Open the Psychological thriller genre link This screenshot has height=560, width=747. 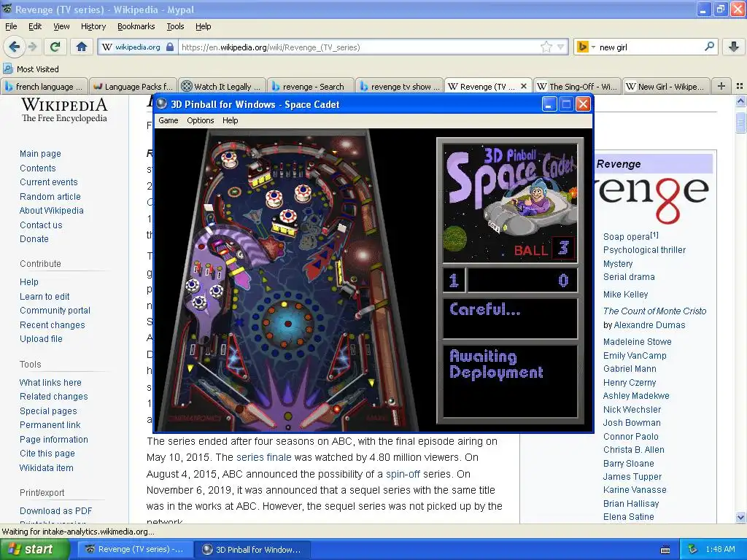click(x=644, y=250)
